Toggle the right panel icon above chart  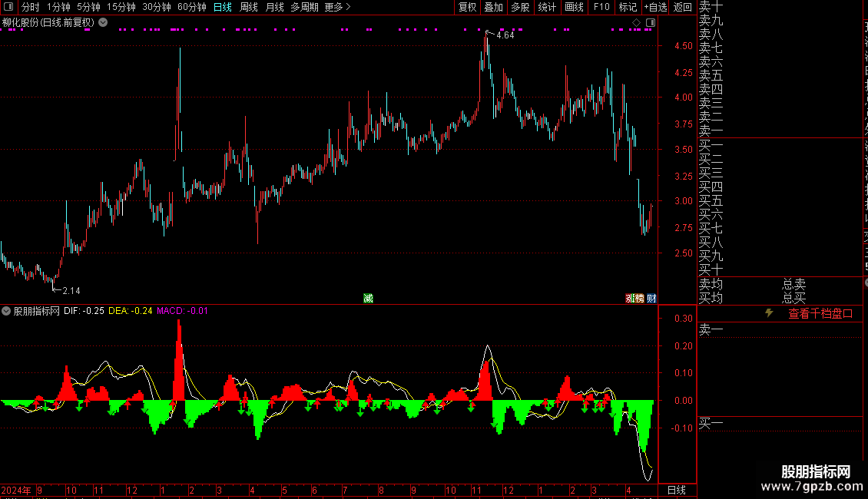651,23
